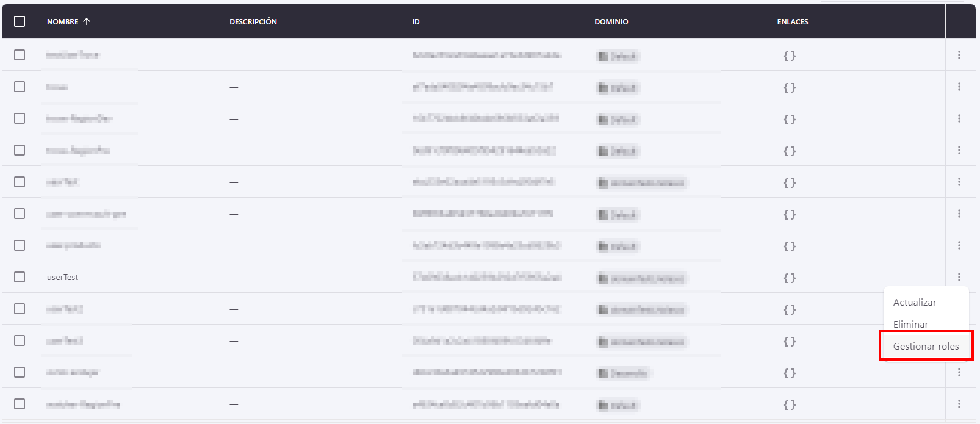Open the three-dot actions menu in second row
The image size is (980, 424).
[959, 87]
